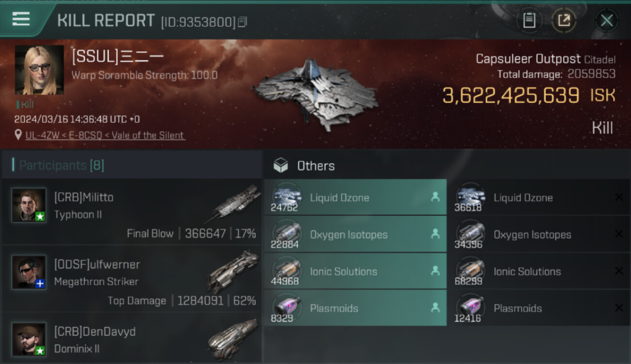
Task: Click DenDavyd's Dominix II ship icon
Action: pyautogui.click(x=232, y=338)
